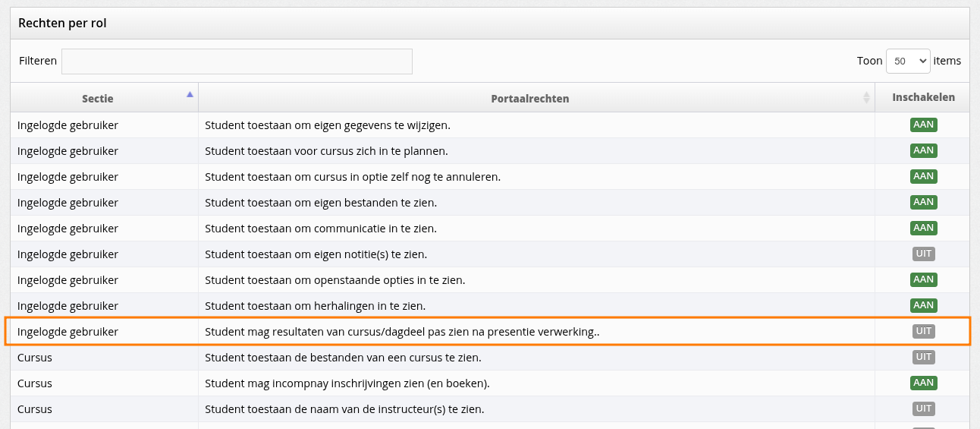Click the Inschakelen column header

tap(923, 98)
